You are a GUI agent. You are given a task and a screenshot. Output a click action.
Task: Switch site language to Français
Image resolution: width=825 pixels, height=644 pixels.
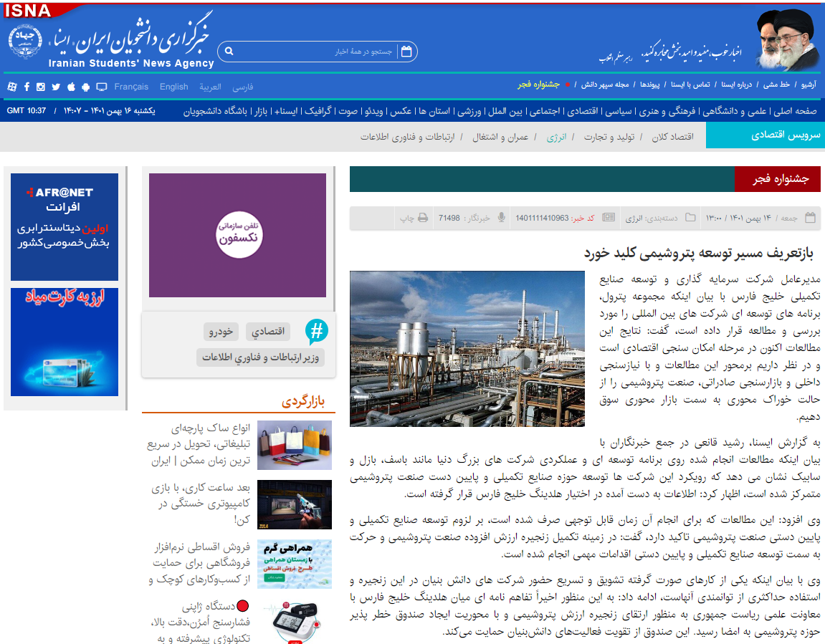[x=131, y=87]
